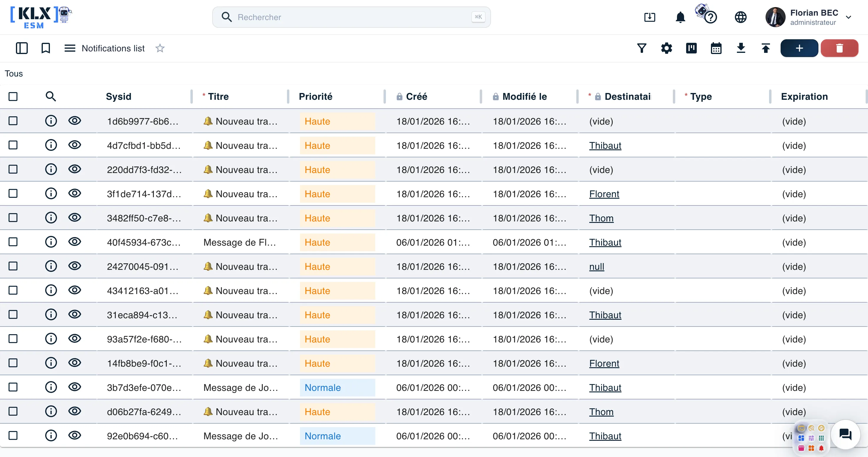Viewport: 868px width, 457px height.
Task: Tick the select-all header checkbox
Action: [x=13, y=96]
